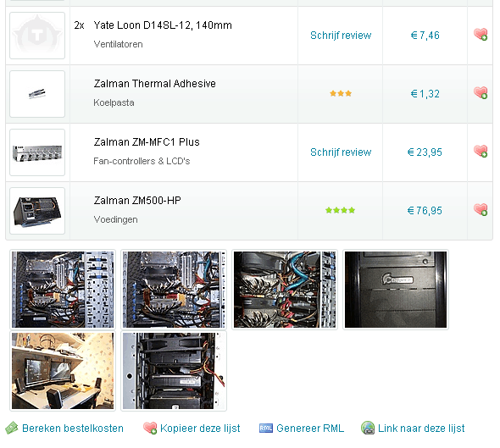Open the black case front panel photo
The width and height of the screenshot is (500, 448).
(396, 290)
